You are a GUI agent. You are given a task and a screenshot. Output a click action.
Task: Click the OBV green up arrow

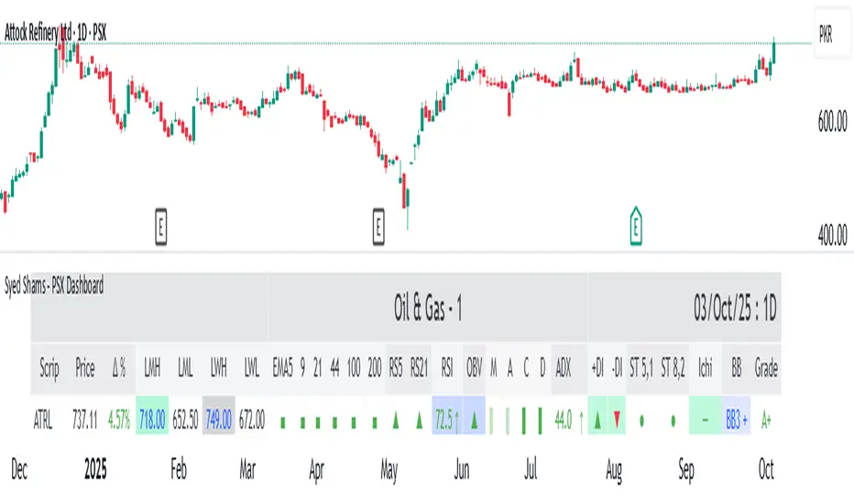[x=475, y=421]
